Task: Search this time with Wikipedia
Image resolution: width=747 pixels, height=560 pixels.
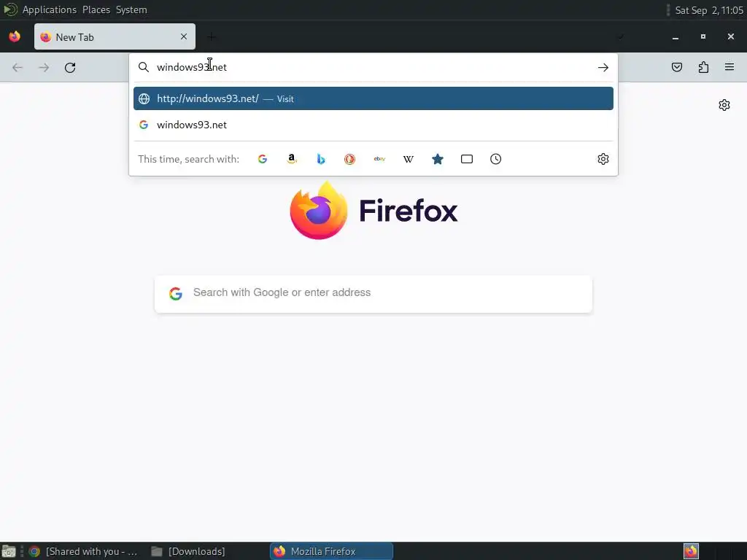Action: point(409,159)
